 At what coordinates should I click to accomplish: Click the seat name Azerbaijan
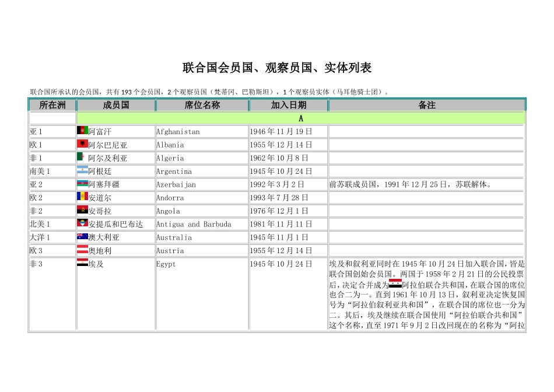(176, 184)
